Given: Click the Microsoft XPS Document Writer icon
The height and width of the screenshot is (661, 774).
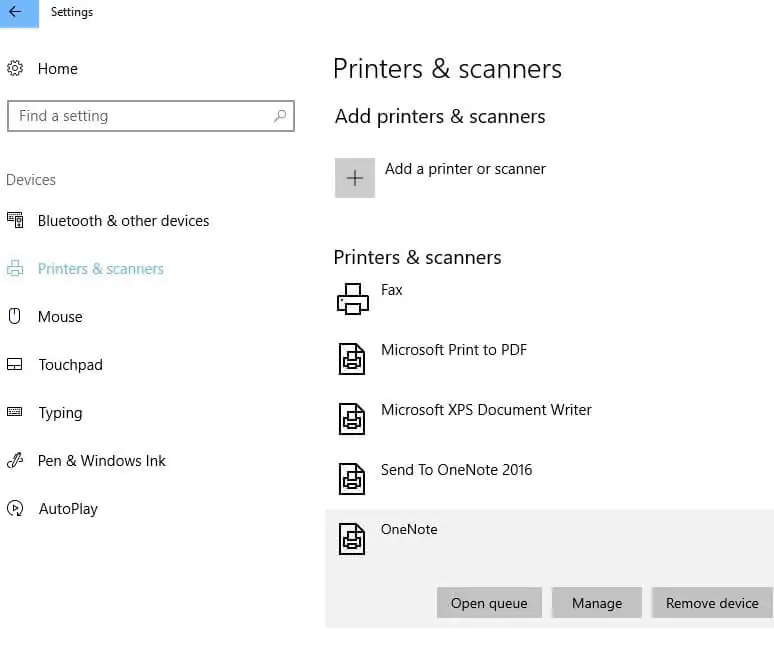Looking at the screenshot, I should 352,419.
